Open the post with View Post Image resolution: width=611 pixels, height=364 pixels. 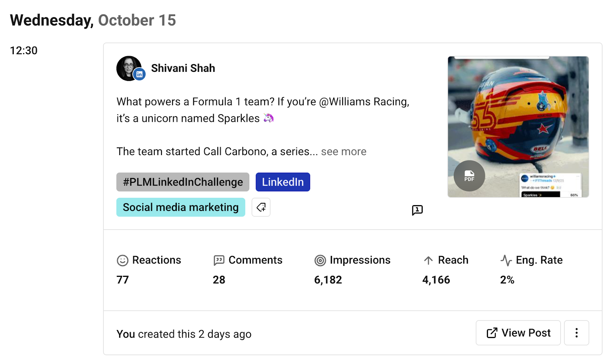(x=518, y=333)
